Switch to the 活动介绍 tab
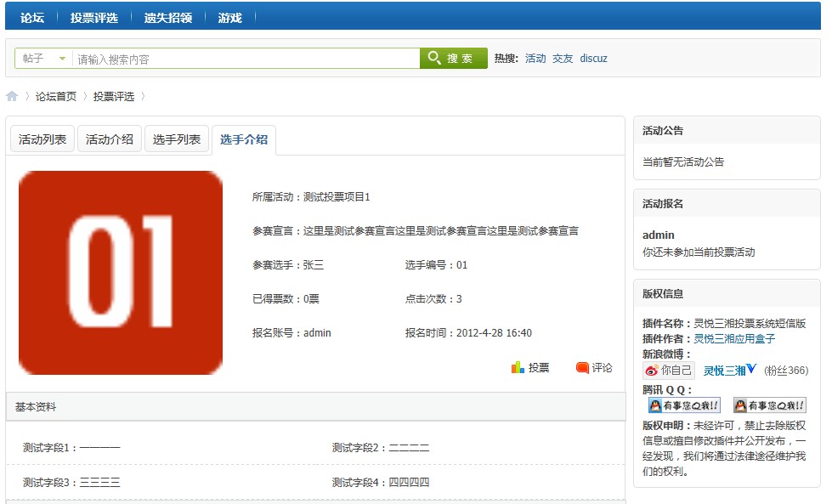The height and width of the screenshot is (504, 832). click(x=110, y=139)
